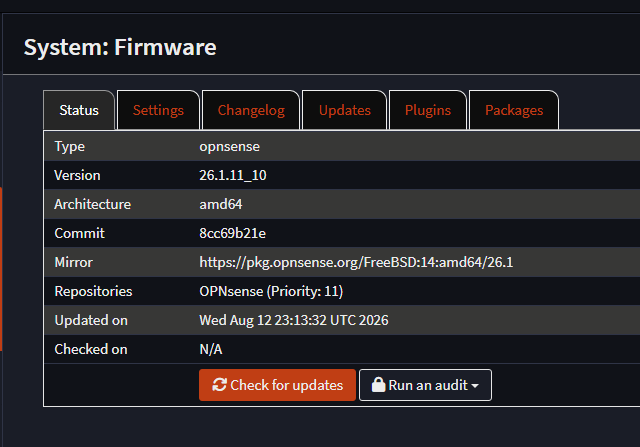The height and width of the screenshot is (447, 640).
Task: Select the Plugins tab
Action: 428,110
